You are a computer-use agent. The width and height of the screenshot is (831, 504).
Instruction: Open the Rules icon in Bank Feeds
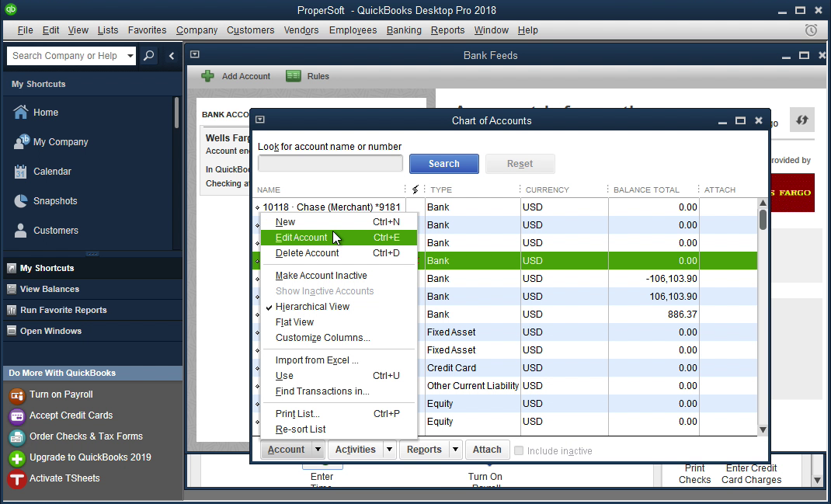coord(293,76)
